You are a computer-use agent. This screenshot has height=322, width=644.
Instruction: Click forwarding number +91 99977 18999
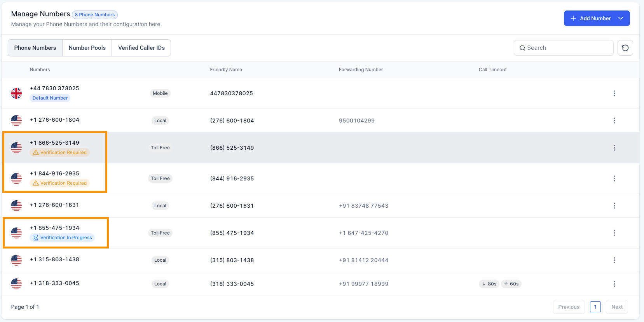[x=363, y=284]
